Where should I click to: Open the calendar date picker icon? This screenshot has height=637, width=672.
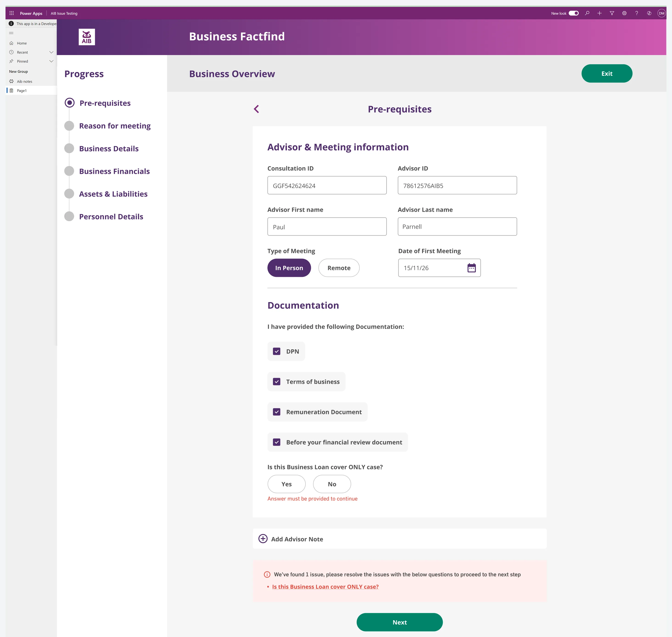point(472,268)
